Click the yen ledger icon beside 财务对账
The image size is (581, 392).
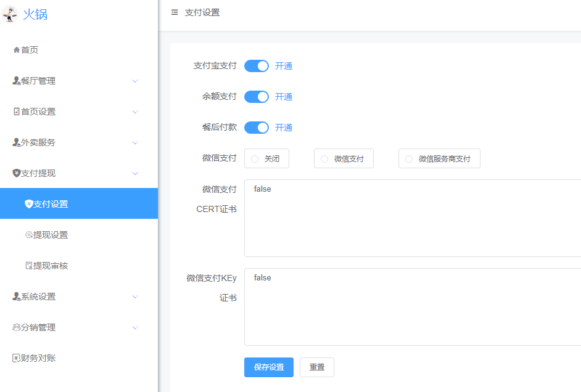[16, 358]
